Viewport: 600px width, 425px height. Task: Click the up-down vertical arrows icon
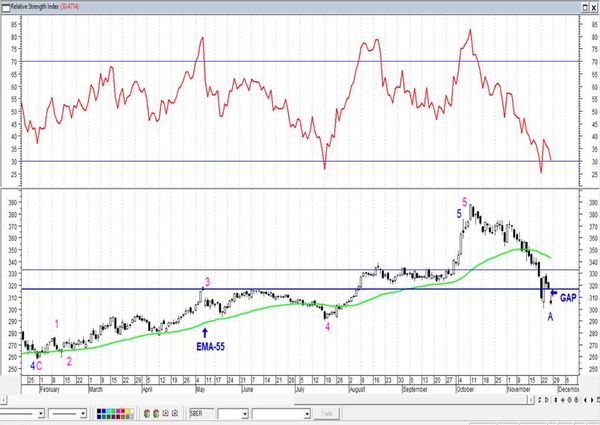tap(556, 400)
